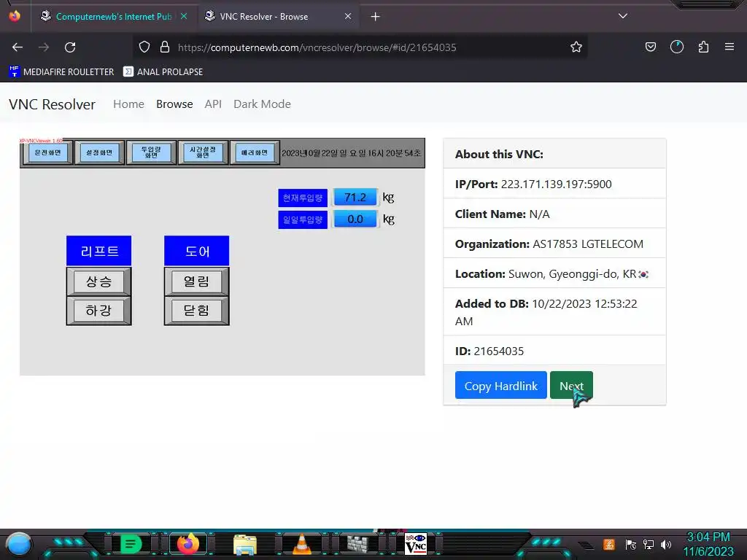
Task: Click the padlock site info icon
Action: [x=165, y=47]
